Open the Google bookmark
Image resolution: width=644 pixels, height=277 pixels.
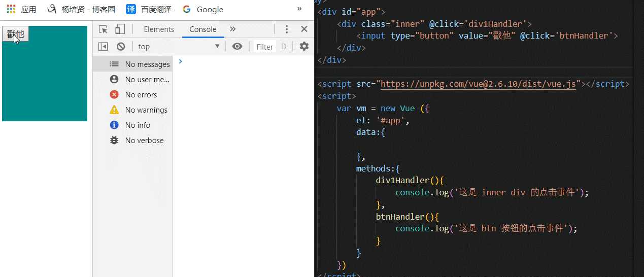(203, 9)
